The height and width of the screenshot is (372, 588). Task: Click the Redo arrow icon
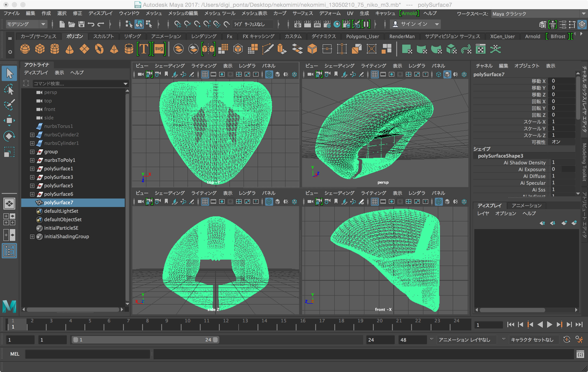[101, 24]
